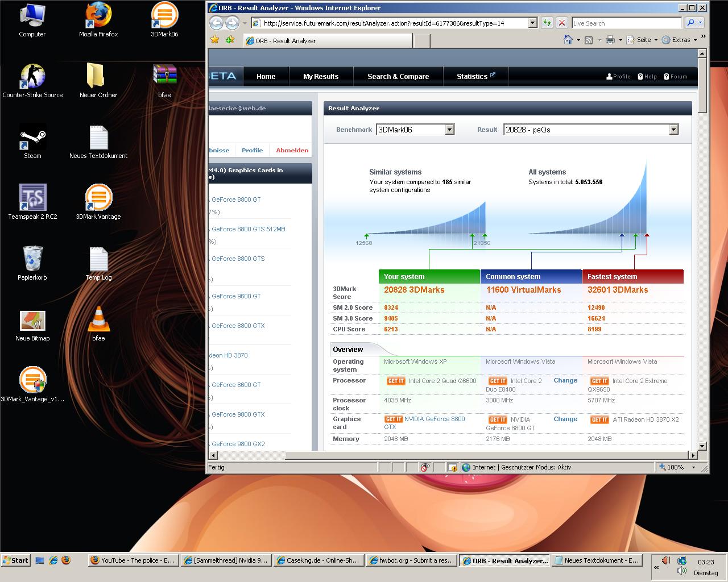Expand hidden system tray icons chevron
This screenshot has height=582, width=728.
click(656, 567)
